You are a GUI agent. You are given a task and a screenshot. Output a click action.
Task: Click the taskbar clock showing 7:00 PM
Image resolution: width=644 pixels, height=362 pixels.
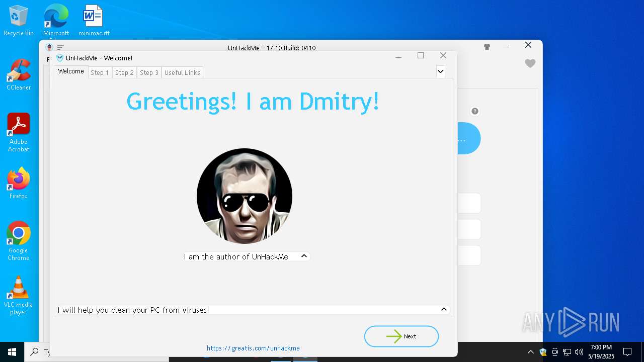click(x=601, y=352)
